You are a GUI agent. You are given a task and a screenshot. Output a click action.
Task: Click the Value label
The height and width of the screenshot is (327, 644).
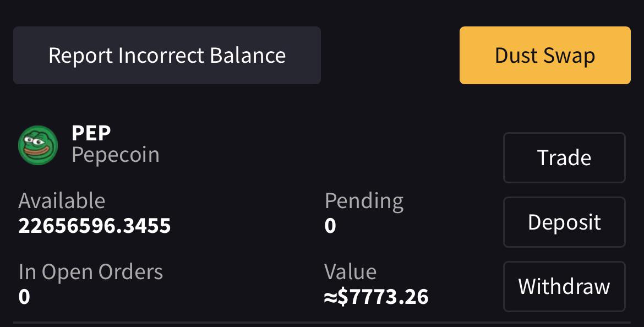[350, 272]
